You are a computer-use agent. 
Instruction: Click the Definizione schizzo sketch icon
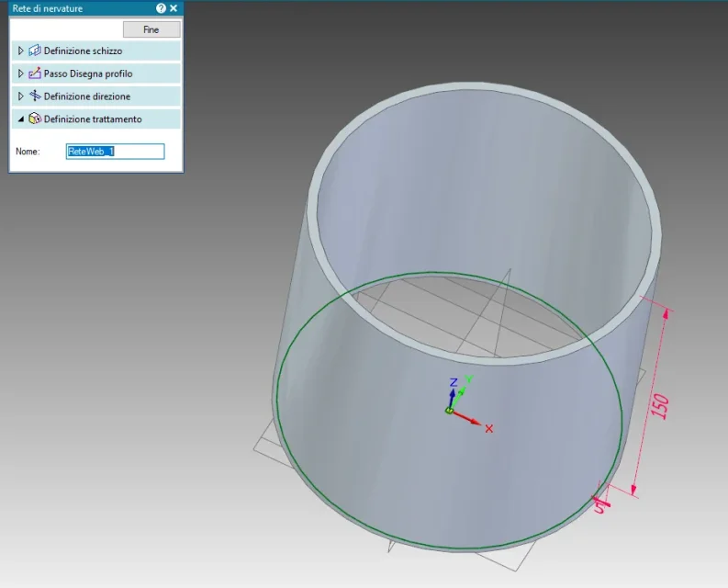pos(35,51)
